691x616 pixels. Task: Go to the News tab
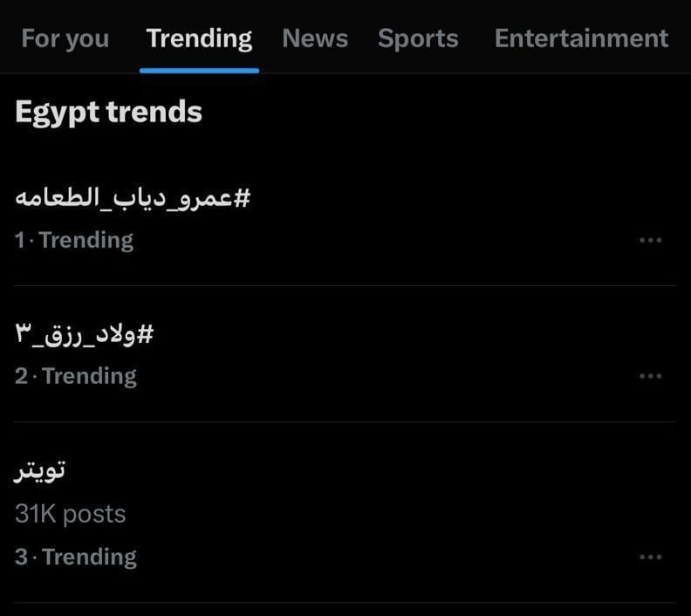pos(315,38)
